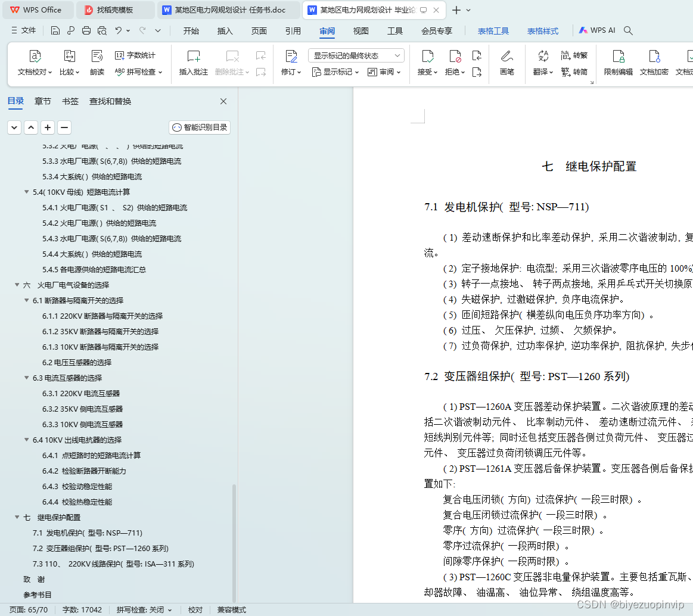Click 转繁 convert to traditional Chinese
The width and height of the screenshot is (693, 616).
coord(574,55)
